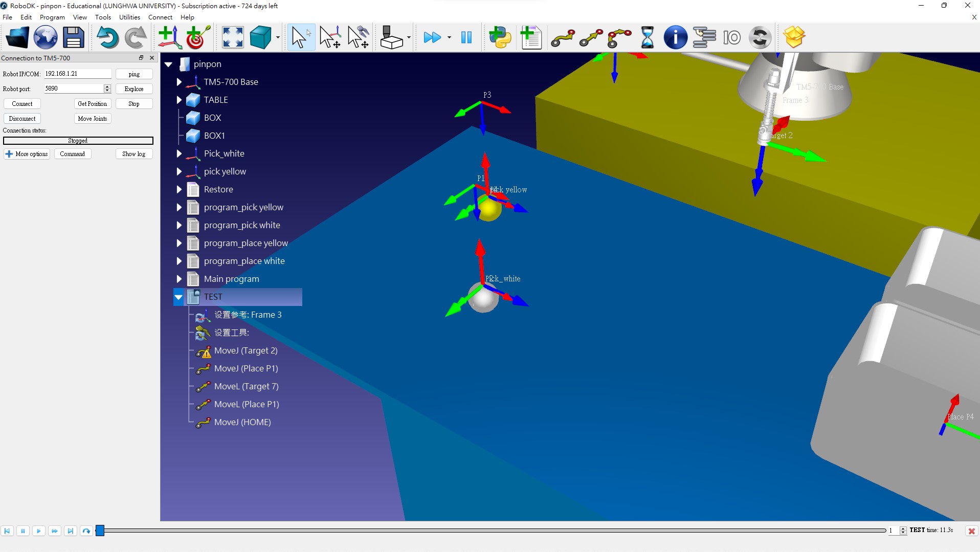Save the station with the floppy disk icon
The height and width of the screenshot is (552, 980).
[x=74, y=37]
